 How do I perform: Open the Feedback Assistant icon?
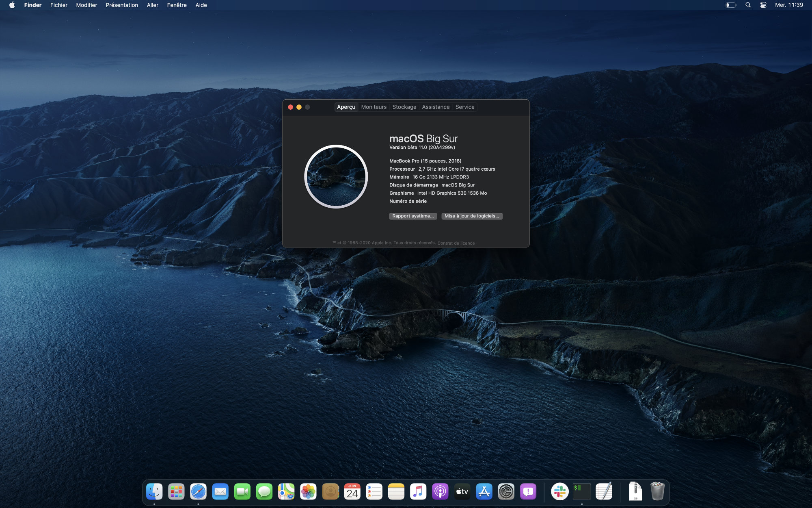(x=528, y=492)
